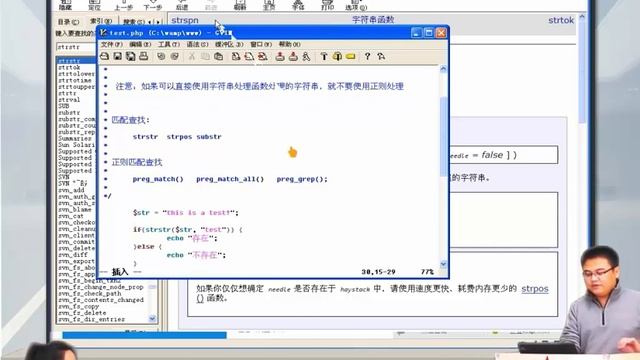Screen dimensions: 640x360
Task: Select strtolower in the index list
Action: tap(76, 74)
